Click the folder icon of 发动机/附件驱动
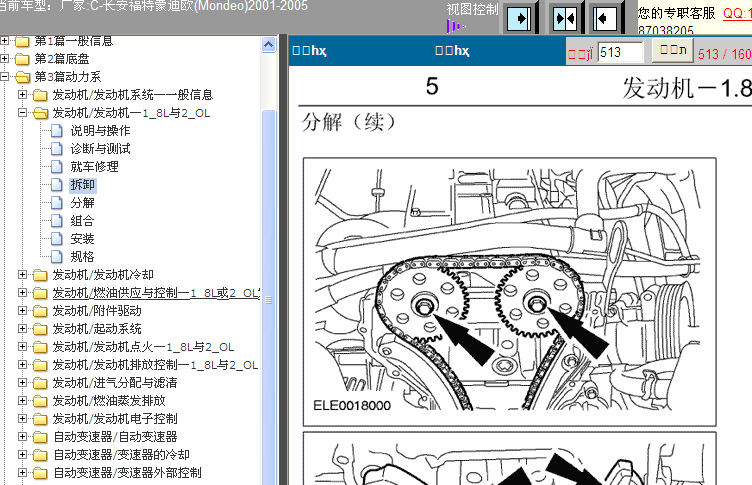The image size is (752, 485). click(x=40, y=311)
